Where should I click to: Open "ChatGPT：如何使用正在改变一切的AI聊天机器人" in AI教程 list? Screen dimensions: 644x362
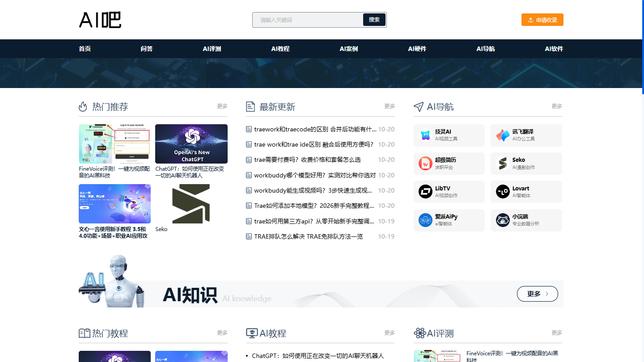tap(318, 356)
